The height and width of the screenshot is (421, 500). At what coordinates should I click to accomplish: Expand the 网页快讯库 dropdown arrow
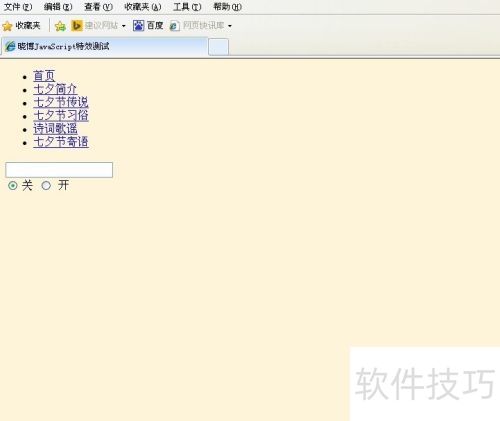tap(230, 26)
